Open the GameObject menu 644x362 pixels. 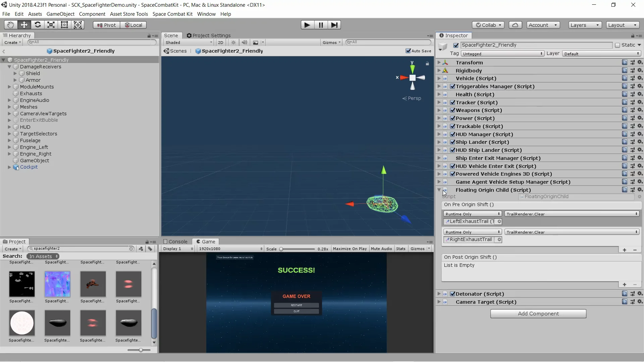(x=60, y=14)
